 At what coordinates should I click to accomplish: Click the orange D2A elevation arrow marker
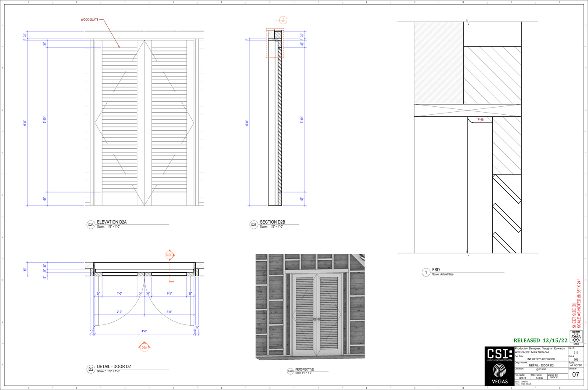click(x=144, y=347)
